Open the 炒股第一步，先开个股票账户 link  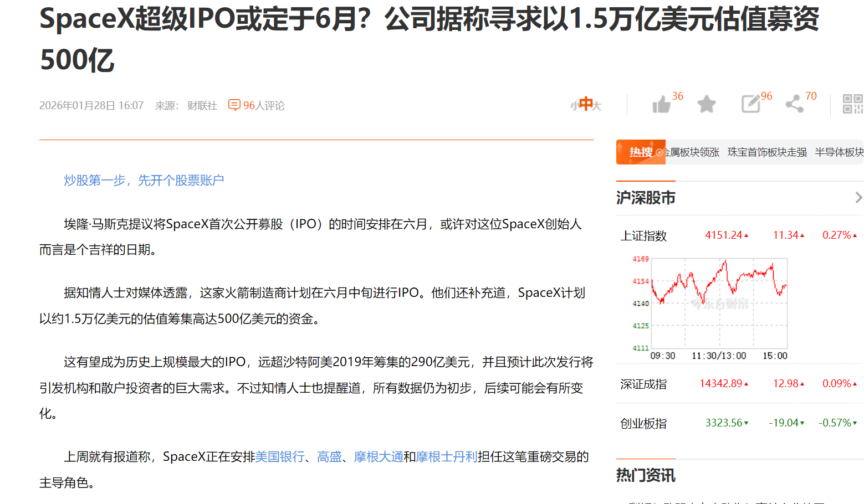[144, 181]
